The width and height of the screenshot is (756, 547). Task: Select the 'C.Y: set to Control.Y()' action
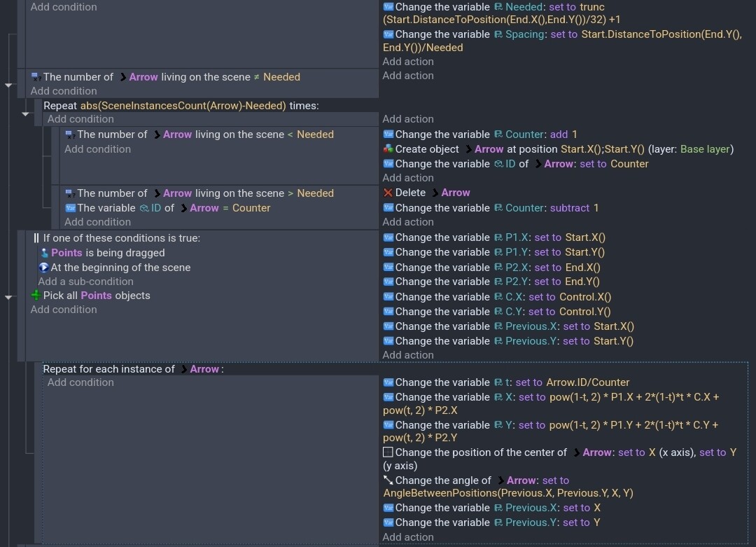pyautogui.click(x=497, y=312)
